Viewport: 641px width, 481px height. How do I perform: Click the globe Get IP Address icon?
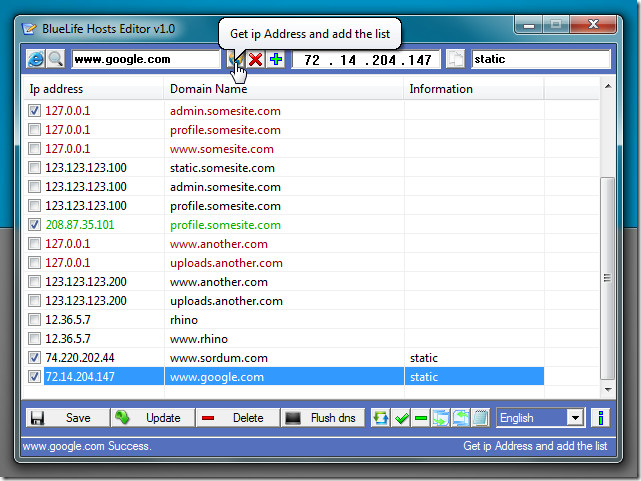click(x=235, y=60)
